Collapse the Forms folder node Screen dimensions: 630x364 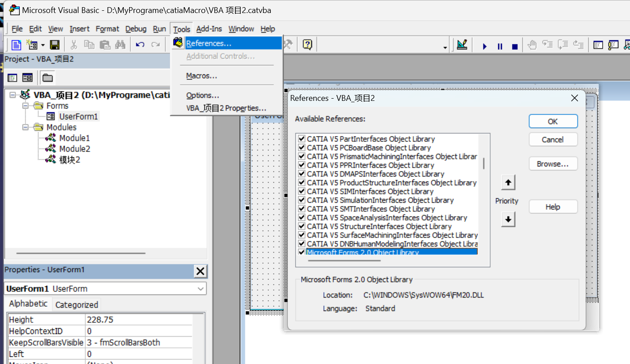click(26, 106)
